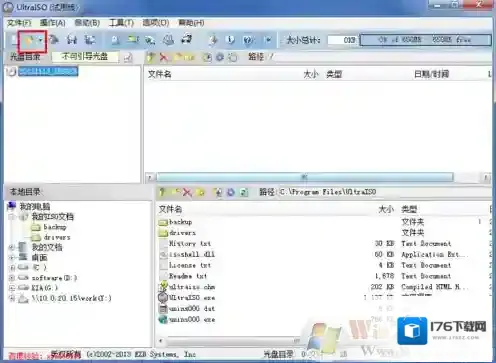This screenshot has width=496, height=363.
Task: Select the disc image root node in tree
Action: 48,71
